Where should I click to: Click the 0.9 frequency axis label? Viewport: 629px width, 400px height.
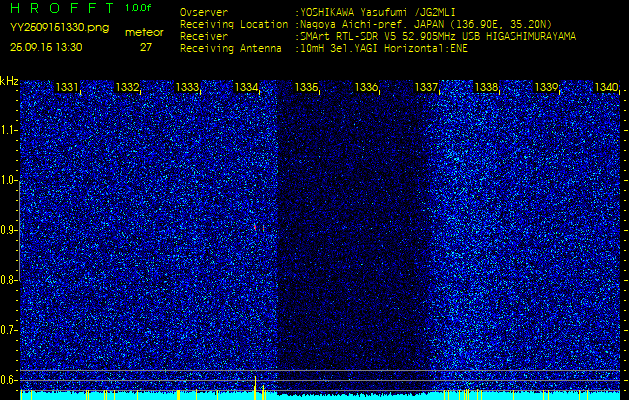point(8,230)
